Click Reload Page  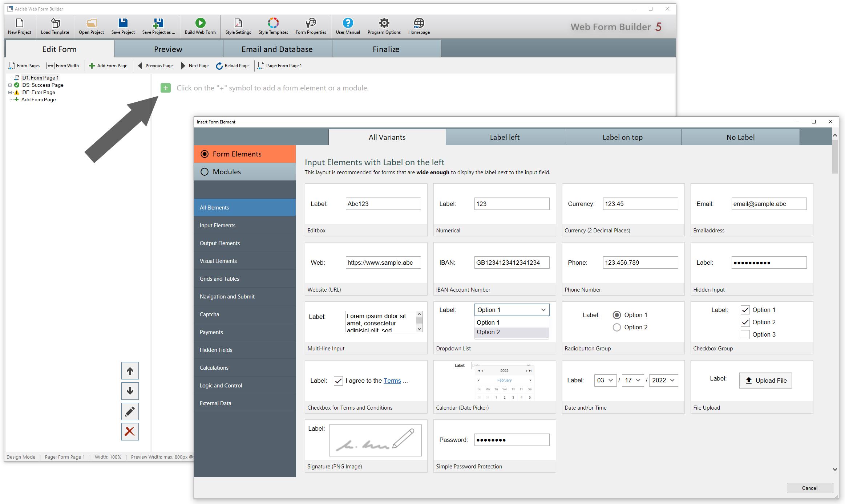pos(233,66)
